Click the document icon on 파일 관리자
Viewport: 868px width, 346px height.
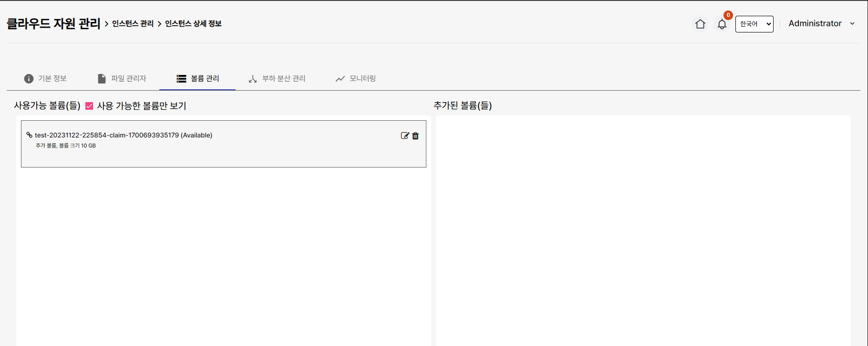pyautogui.click(x=102, y=79)
